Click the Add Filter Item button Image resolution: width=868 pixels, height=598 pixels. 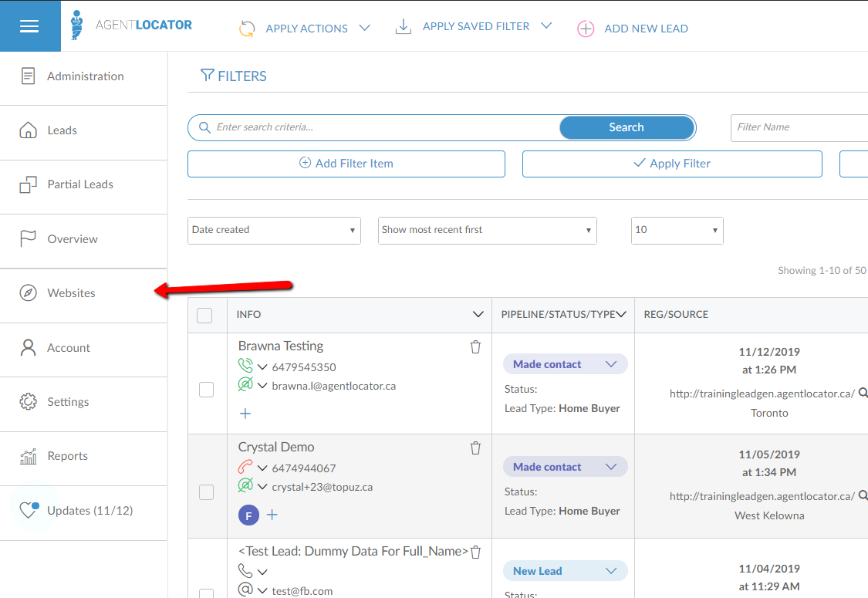(x=346, y=164)
